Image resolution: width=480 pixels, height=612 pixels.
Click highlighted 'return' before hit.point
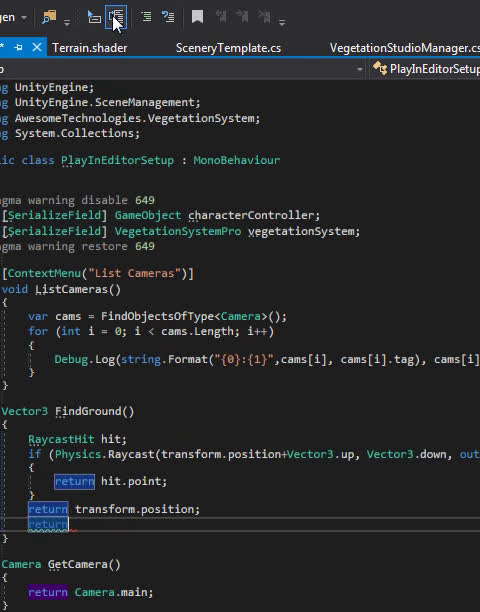(75, 482)
